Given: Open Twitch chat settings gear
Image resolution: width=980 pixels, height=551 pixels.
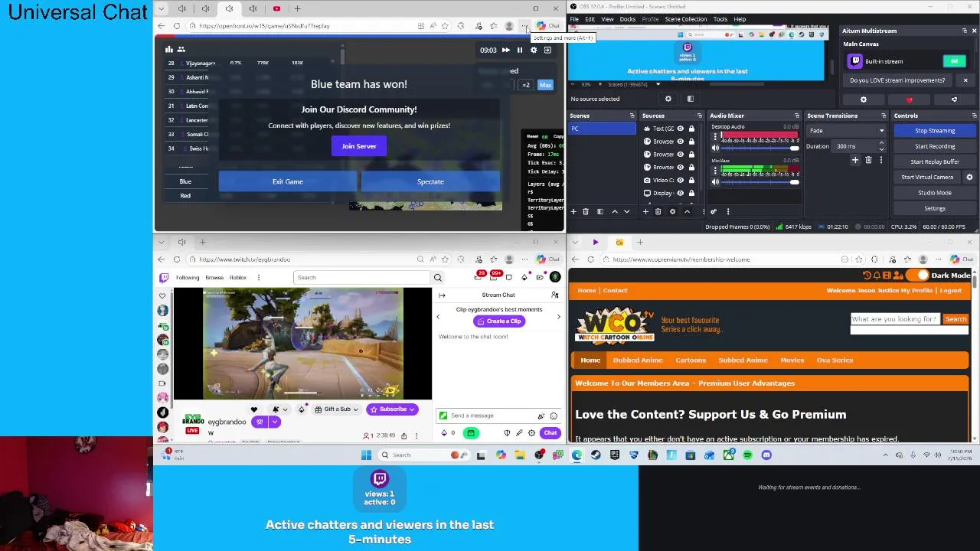Looking at the screenshot, I should 531,433.
